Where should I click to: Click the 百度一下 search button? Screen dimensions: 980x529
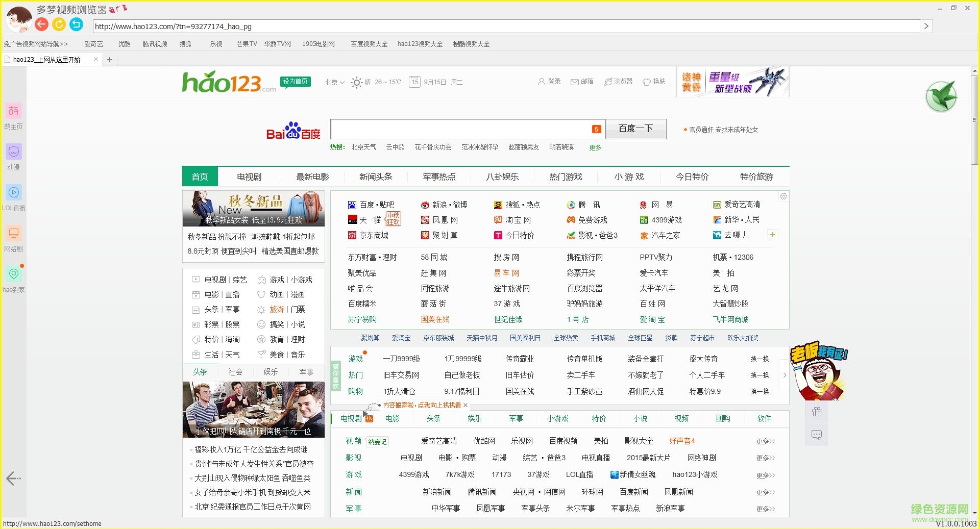point(635,129)
